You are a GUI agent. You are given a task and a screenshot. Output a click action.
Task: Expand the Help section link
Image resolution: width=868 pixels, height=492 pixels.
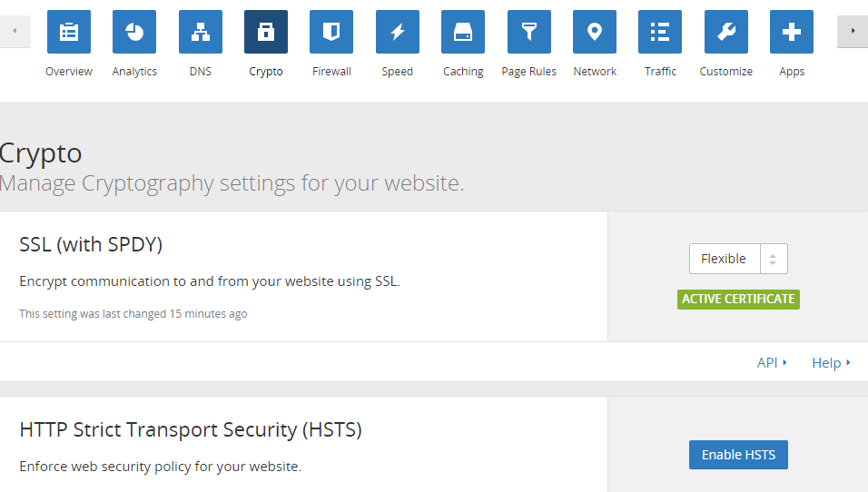coord(831,362)
